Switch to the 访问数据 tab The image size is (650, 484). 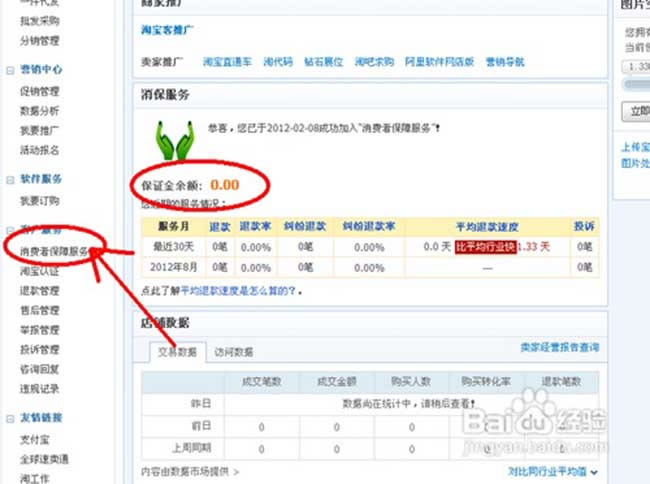coord(234,352)
